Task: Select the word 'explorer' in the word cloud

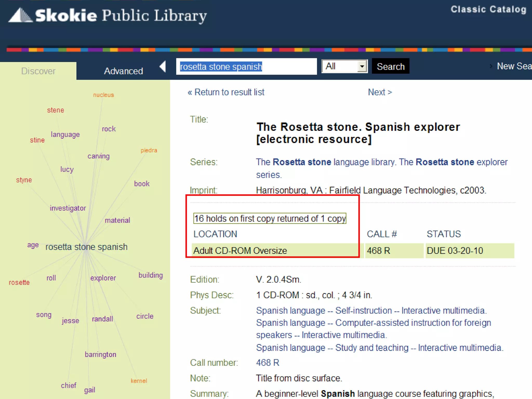Action: click(103, 278)
